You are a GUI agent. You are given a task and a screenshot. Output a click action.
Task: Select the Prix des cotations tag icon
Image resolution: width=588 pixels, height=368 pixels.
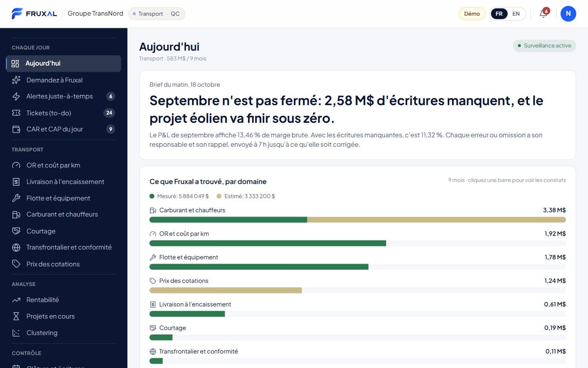16,264
